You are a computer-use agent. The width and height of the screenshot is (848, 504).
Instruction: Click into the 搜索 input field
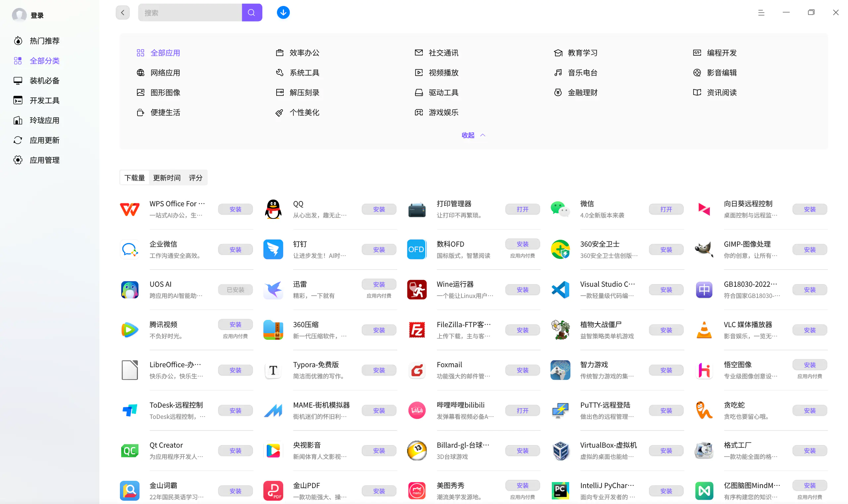190,13
